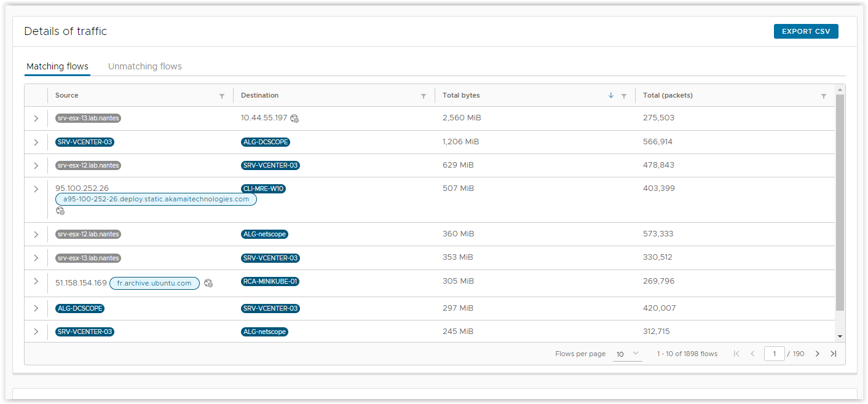Click the fr.archive.ubuntu.com hostname tag
Image resolution: width=868 pixels, height=404 pixels.
[154, 283]
